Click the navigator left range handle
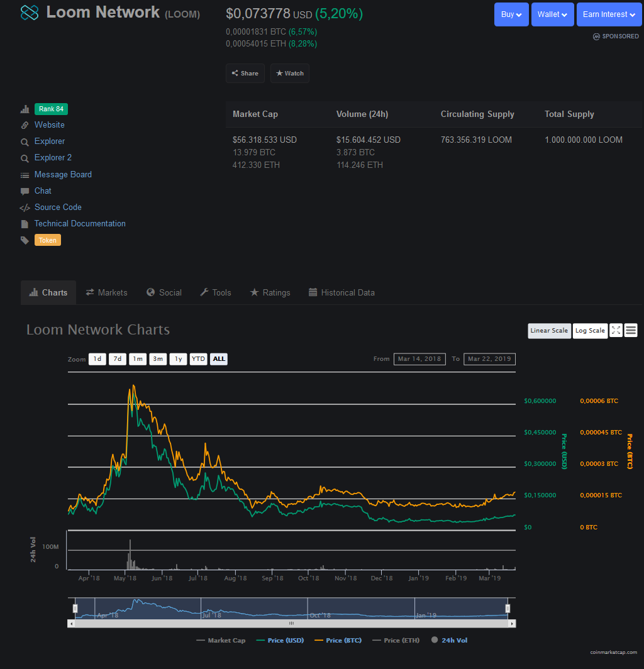 (75, 609)
